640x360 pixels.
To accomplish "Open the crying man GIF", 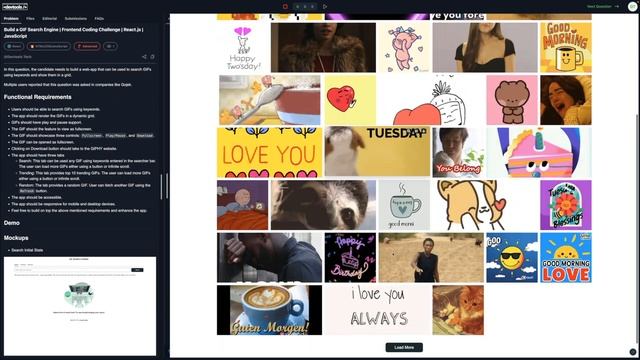I will click(x=566, y=100).
